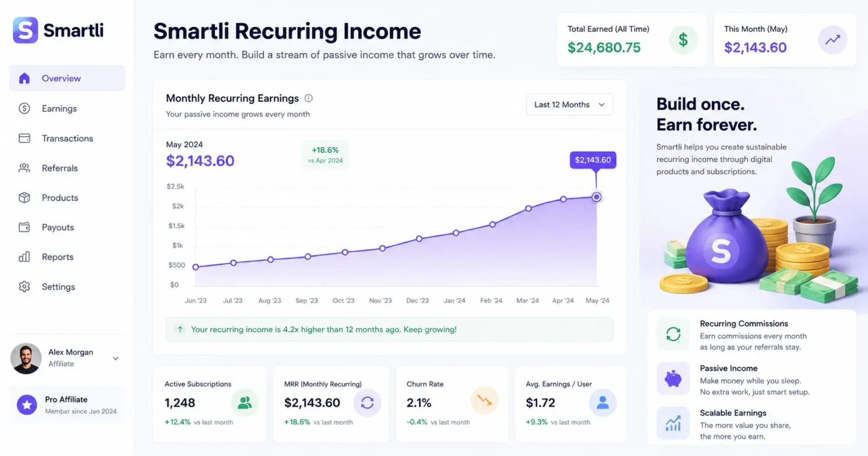Click the MRR refresh cycle icon
The image size is (868, 456).
coord(367,403)
